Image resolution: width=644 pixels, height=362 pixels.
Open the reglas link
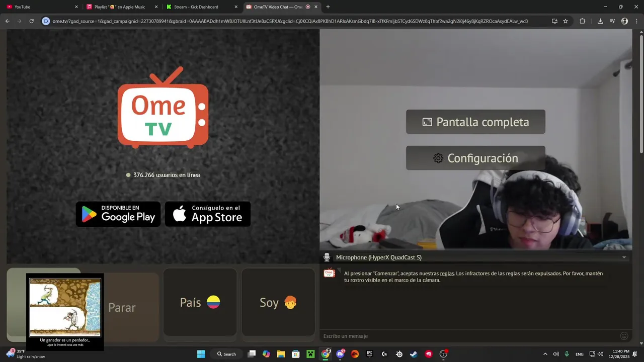click(x=447, y=274)
